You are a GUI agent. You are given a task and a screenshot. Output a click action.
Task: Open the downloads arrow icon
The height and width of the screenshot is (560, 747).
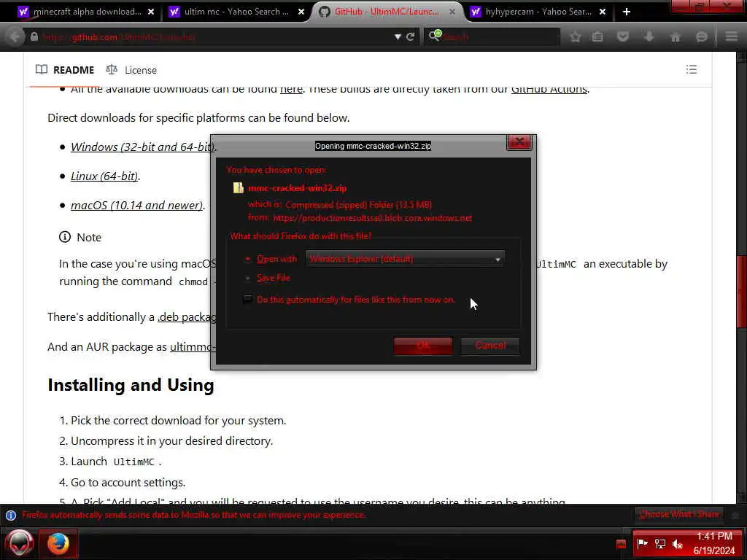[x=649, y=36]
